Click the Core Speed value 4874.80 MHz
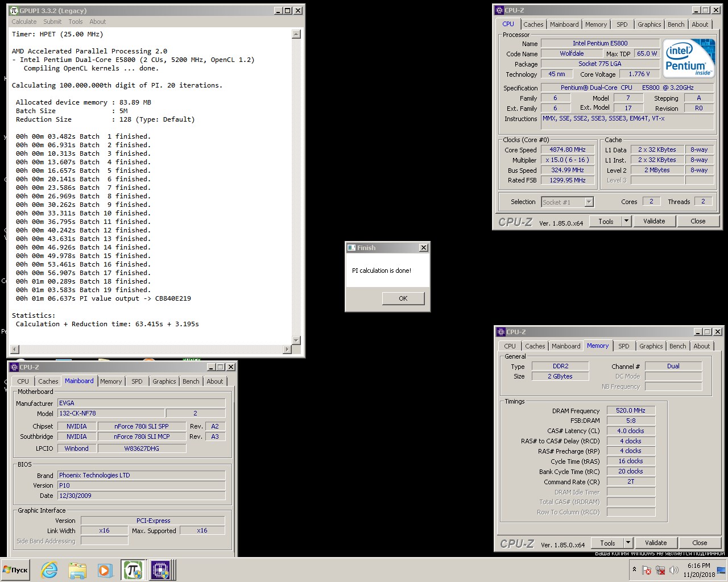This screenshot has height=582, width=728. click(567, 150)
